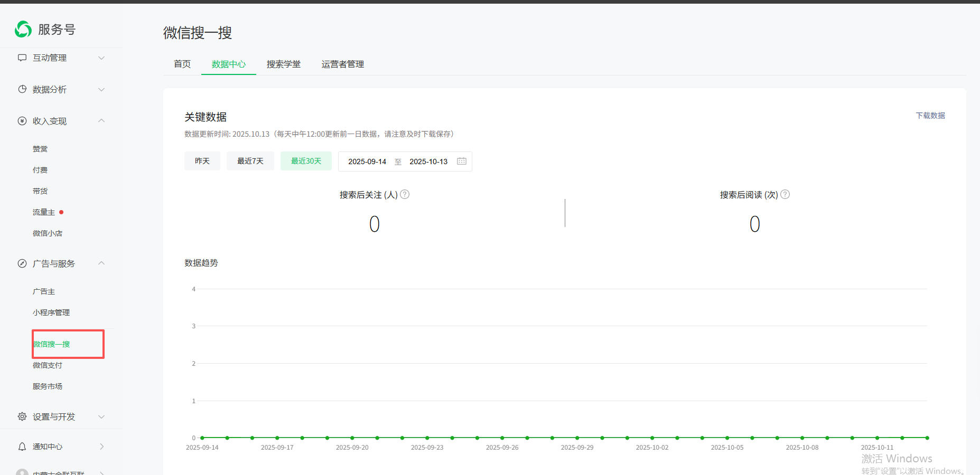Click the 数据分析 sidebar label
Image resolution: width=980 pixels, height=475 pixels.
[x=50, y=89]
